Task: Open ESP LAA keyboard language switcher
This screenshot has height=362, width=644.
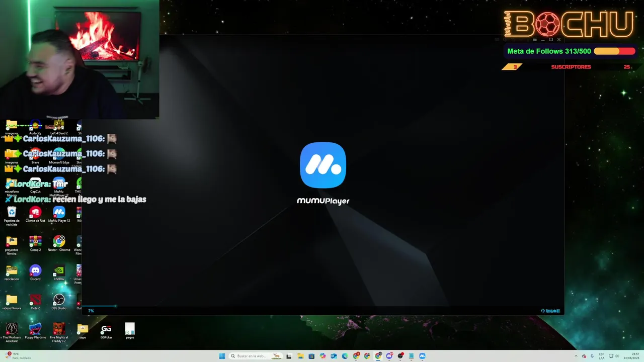Action: coord(602,356)
